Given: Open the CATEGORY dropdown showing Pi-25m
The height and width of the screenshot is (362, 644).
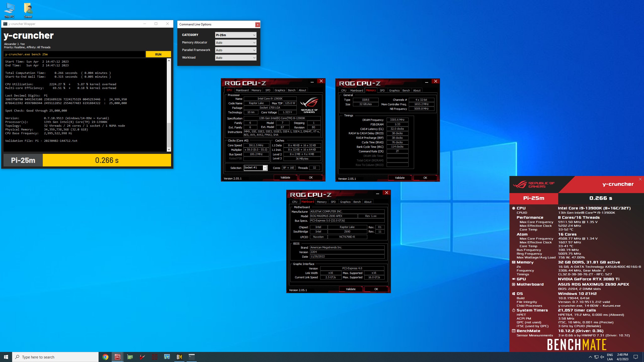Looking at the screenshot, I should coord(236,35).
